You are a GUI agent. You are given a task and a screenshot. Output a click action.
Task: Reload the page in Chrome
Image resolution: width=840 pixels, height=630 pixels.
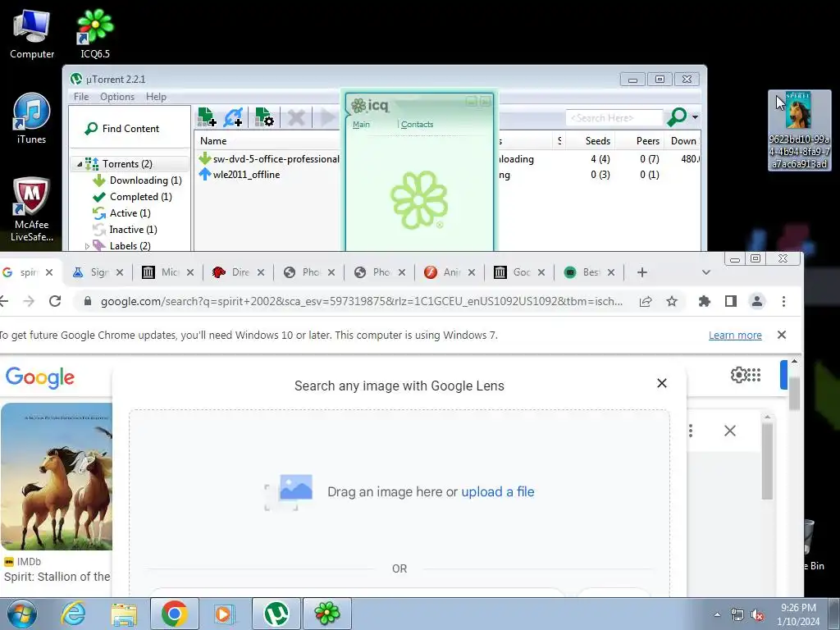[x=55, y=301]
